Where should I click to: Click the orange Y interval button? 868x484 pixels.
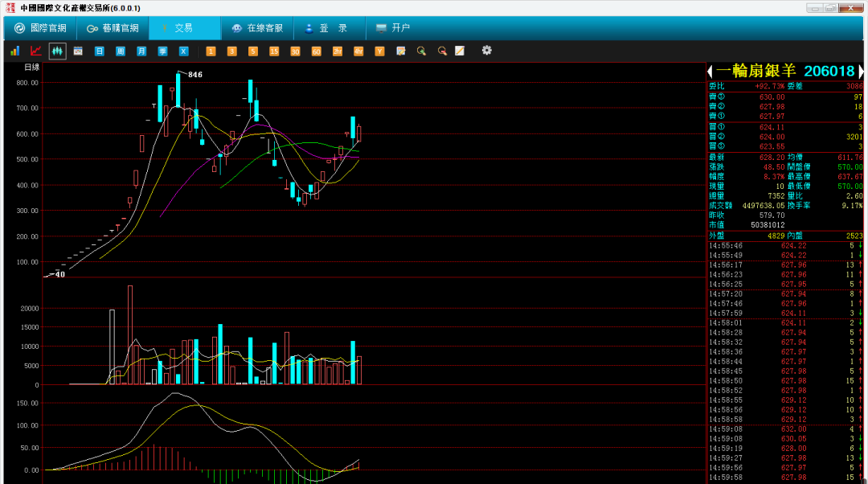click(379, 51)
